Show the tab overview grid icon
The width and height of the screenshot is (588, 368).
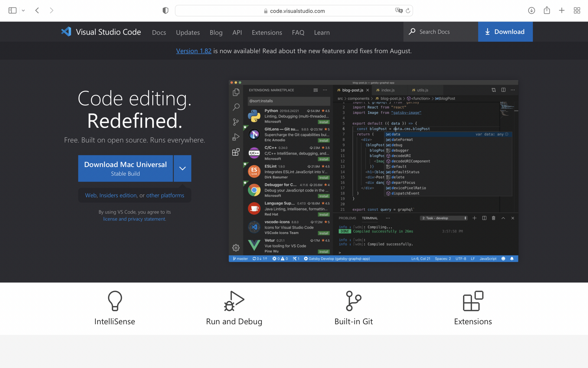577,11
